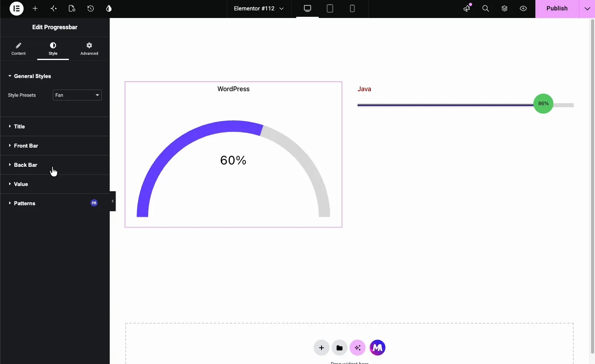Screen dimensions: 595x364
Task: Open the Elementor logo menu
Action: coord(16,8)
